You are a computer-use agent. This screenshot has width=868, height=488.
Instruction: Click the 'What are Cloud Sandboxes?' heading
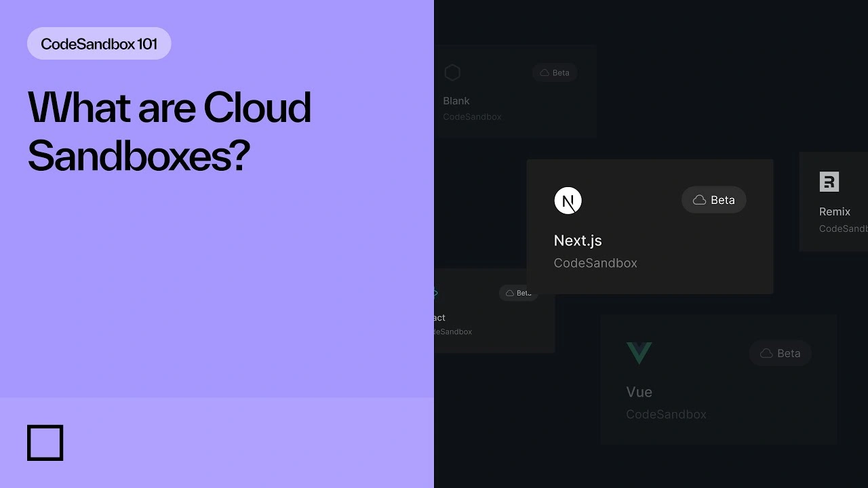click(x=170, y=131)
